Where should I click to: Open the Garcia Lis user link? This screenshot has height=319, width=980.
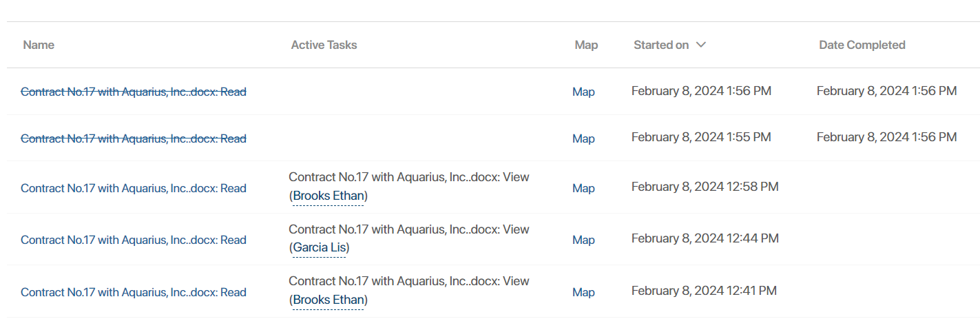320,247
